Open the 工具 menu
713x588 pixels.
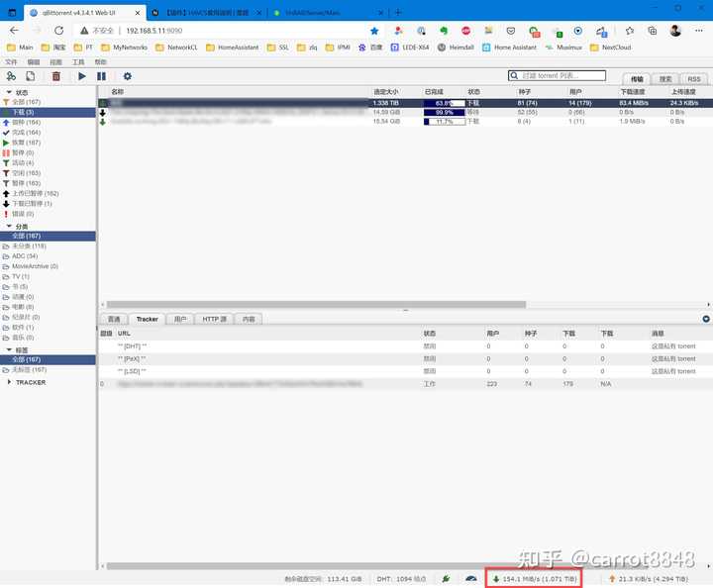(x=78, y=61)
